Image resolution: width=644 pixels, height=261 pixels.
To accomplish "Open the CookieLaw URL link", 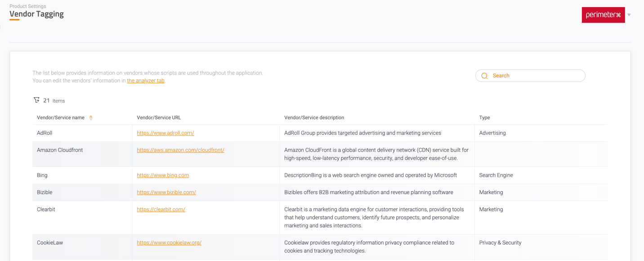I will [x=169, y=243].
